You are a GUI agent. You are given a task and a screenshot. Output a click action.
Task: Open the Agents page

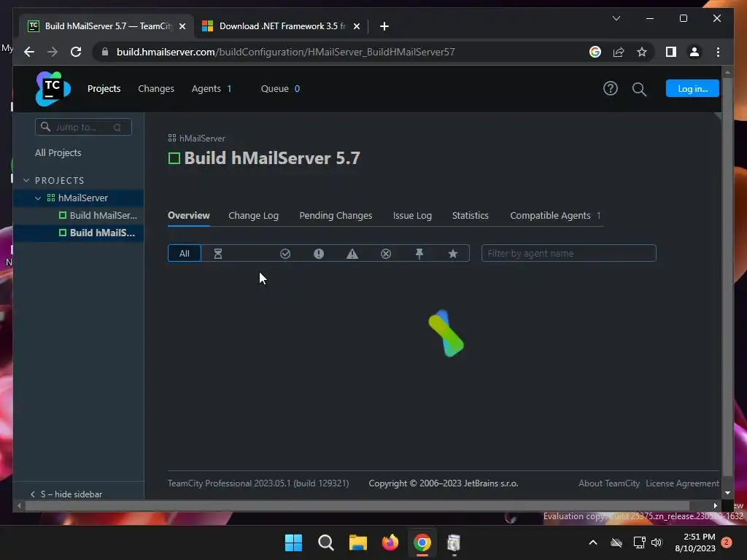211,88
